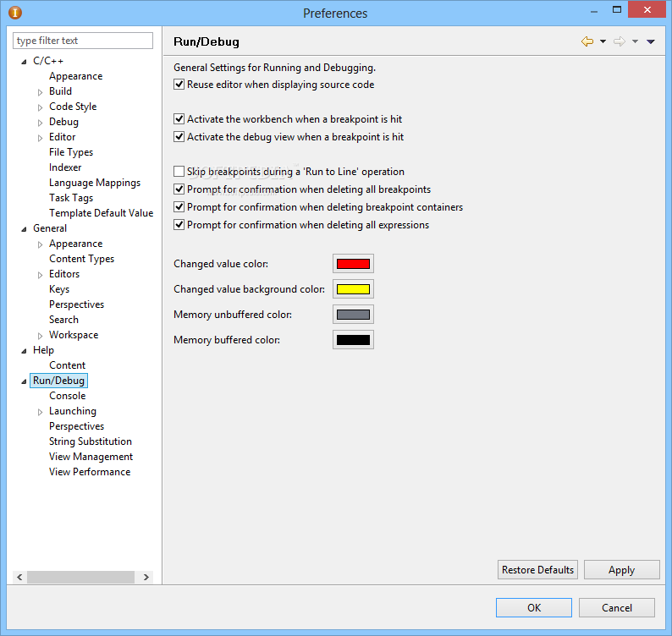Click the forward navigation arrow icon
The width and height of the screenshot is (672, 636).
tap(620, 41)
